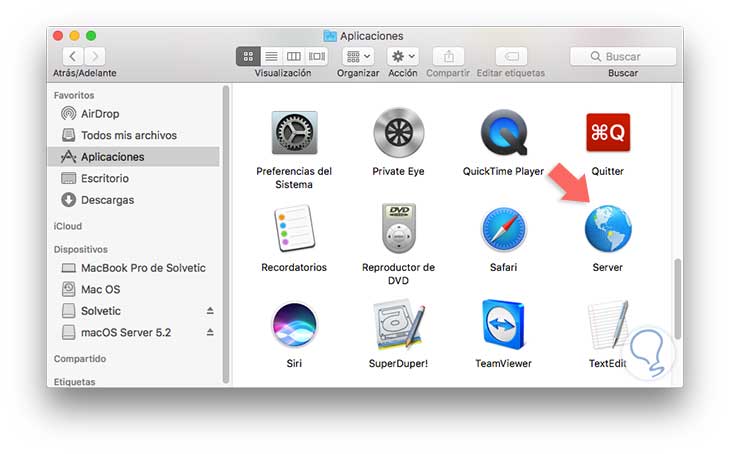Select the QuickTime Player app icon

coord(504,133)
